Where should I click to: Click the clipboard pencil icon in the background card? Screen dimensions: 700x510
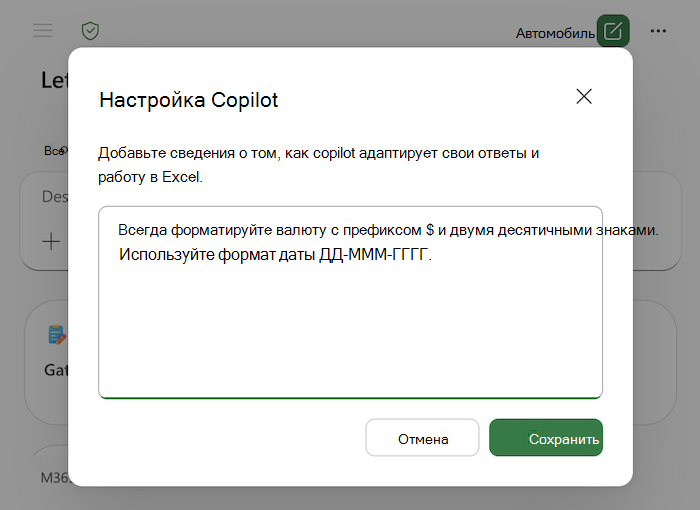[57, 335]
